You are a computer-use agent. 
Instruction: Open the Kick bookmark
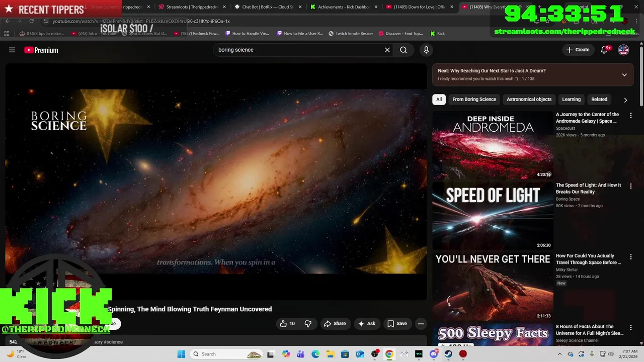point(437,34)
